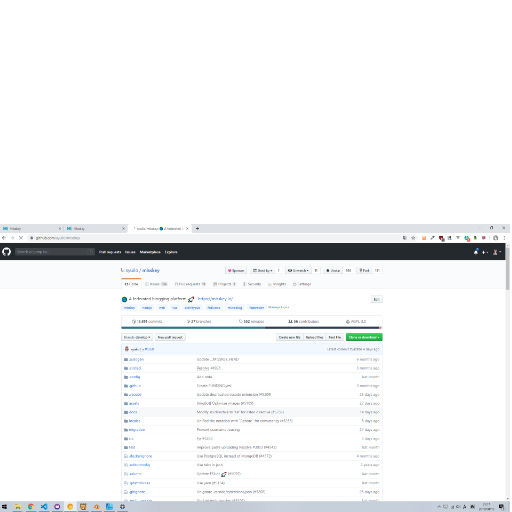The height and width of the screenshot is (512, 512).
Task: Open the Windows Start menu
Action: click(4, 507)
